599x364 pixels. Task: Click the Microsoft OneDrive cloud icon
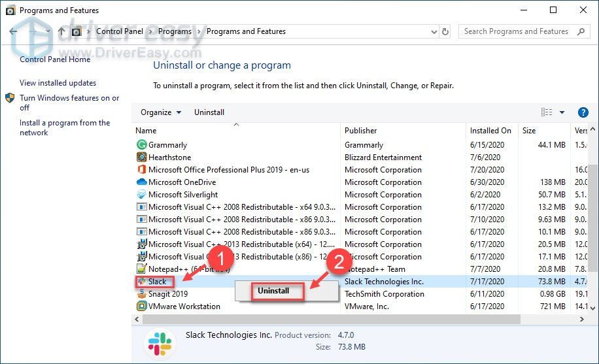(x=141, y=182)
